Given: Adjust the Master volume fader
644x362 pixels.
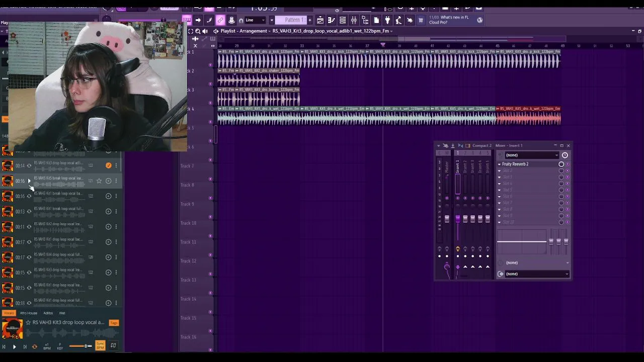Looking at the screenshot, I should pyautogui.click(x=447, y=219).
